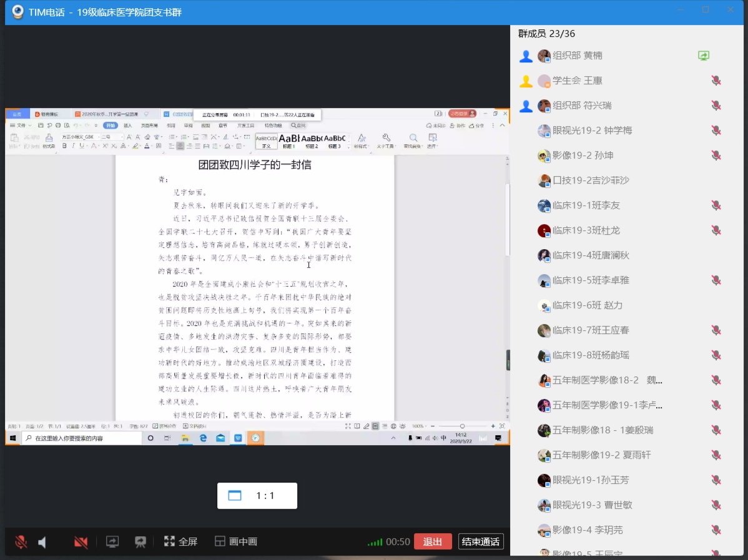Click muted mic icon beside 学生会 王惠
Screen dimensions: 748x560
pyautogui.click(x=716, y=81)
